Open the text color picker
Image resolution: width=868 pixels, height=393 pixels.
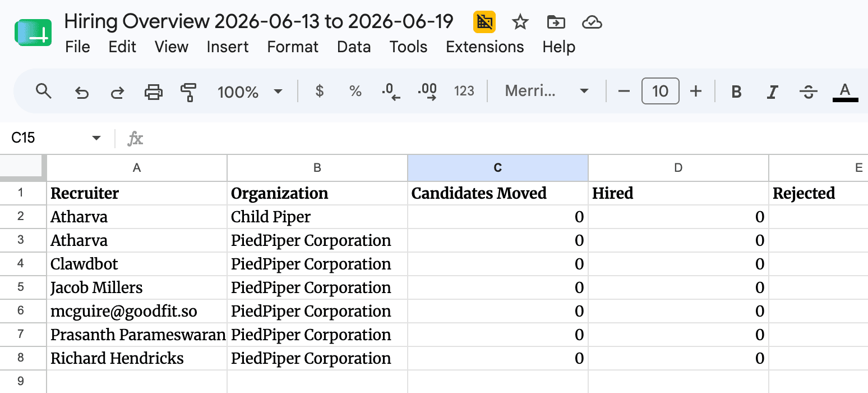[845, 92]
